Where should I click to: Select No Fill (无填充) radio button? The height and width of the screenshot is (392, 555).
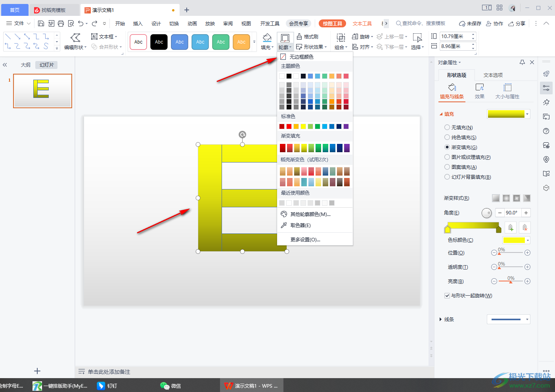click(x=447, y=127)
